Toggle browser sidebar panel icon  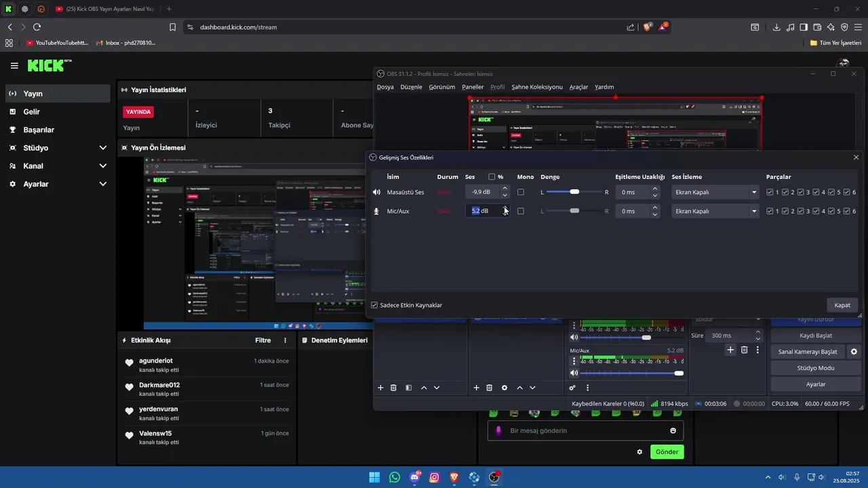click(804, 27)
